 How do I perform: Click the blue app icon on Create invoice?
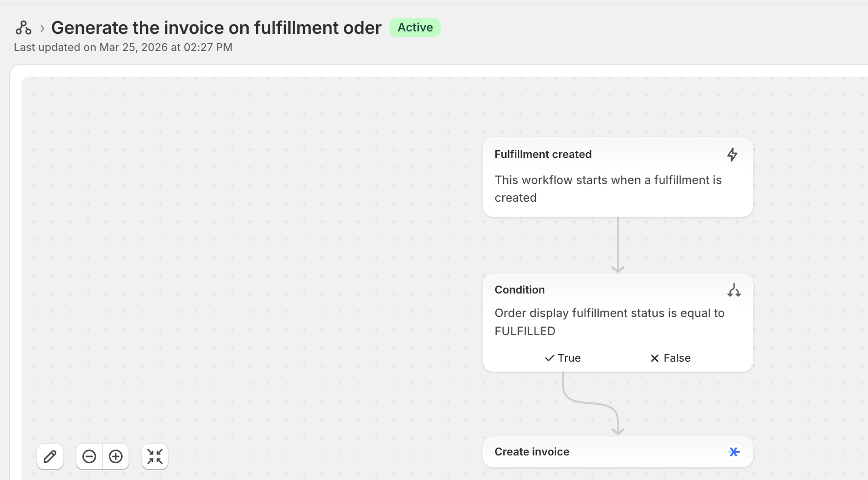coord(734,452)
